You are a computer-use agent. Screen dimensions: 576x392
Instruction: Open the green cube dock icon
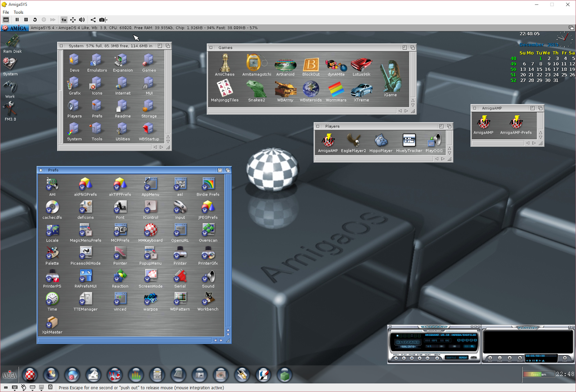pyautogui.click(x=285, y=375)
